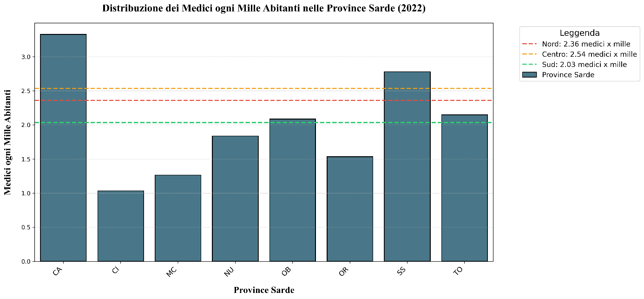Click the 3.0 y-axis tick label
The image size is (644, 299).
(x=25, y=57)
